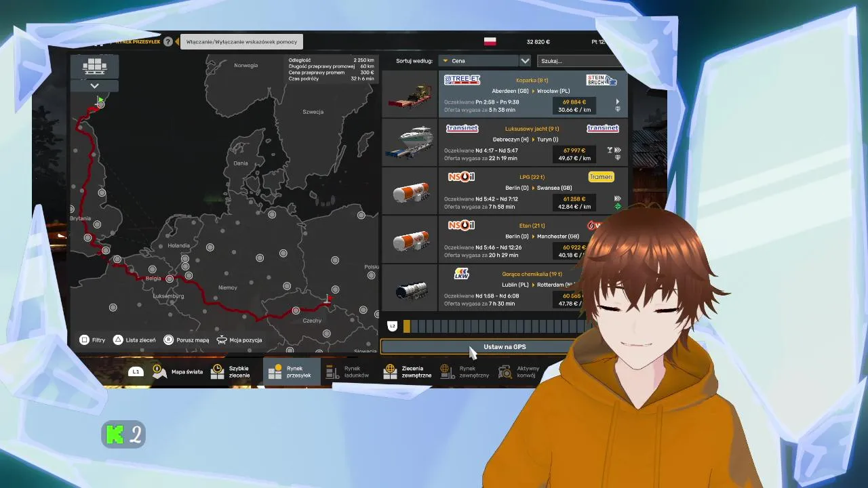Image resolution: width=868 pixels, height=488 pixels.
Task: Open Lista zleceń on the map
Action: (134, 340)
